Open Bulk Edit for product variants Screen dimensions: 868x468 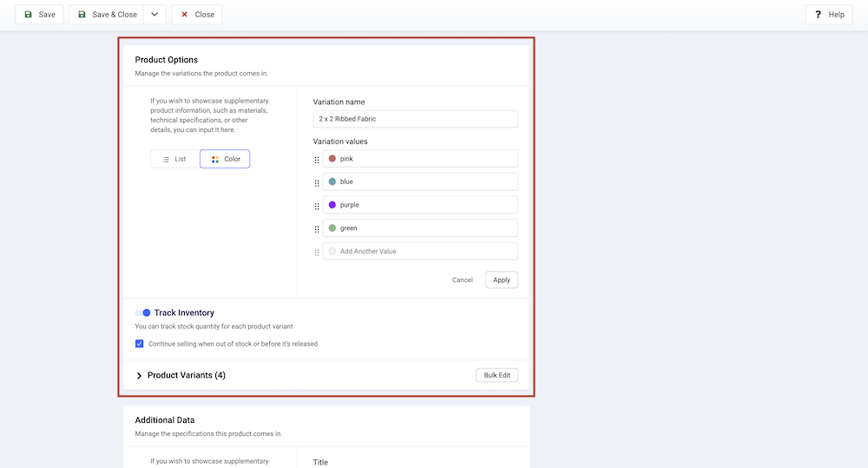(x=496, y=375)
